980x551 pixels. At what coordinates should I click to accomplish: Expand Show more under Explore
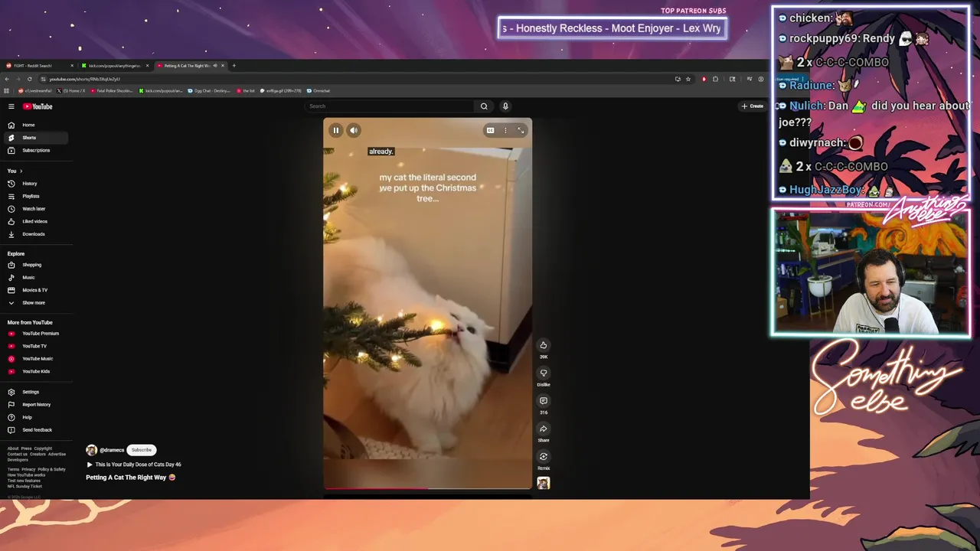37,303
